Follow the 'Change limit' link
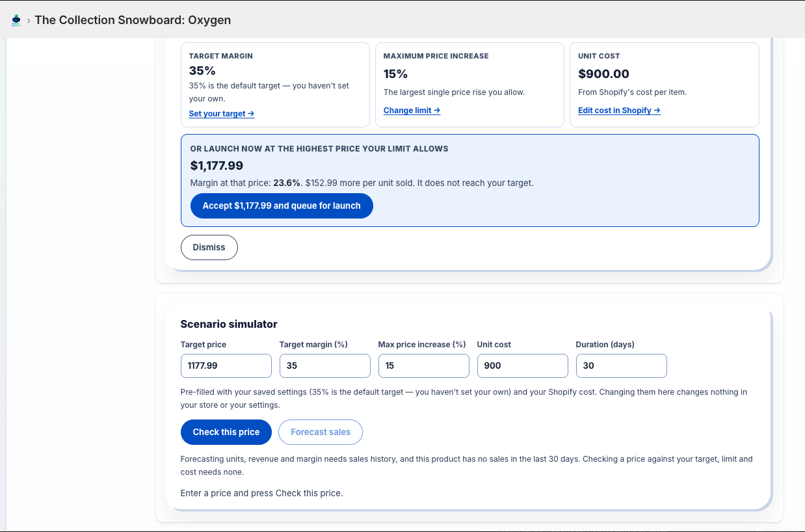 click(x=412, y=111)
